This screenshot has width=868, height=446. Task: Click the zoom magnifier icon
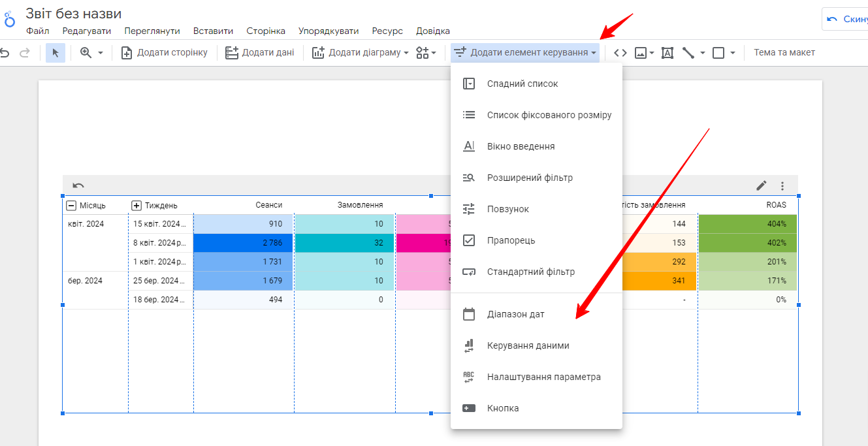pyautogui.click(x=86, y=53)
